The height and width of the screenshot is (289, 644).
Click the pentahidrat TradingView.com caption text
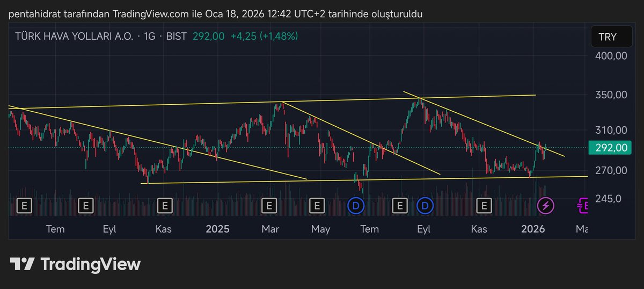coord(216,13)
